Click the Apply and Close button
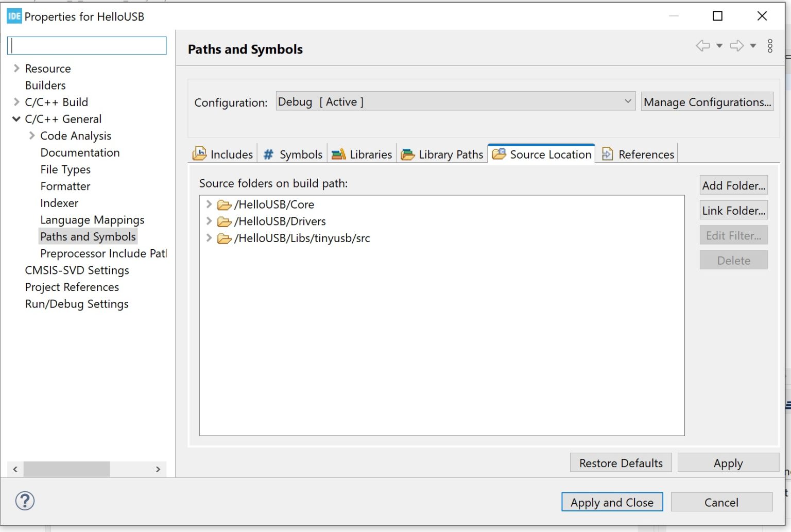 pyautogui.click(x=612, y=502)
